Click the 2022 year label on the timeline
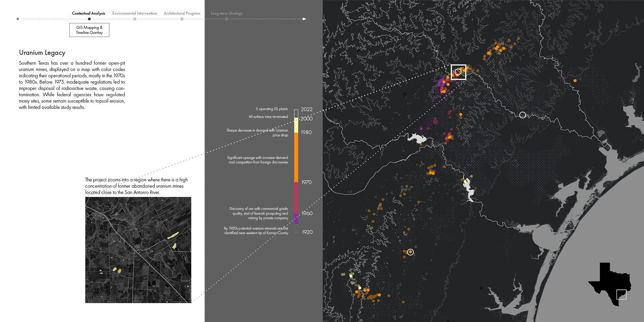The image size is (644, 322). pyautogui.click(x=307, y=109)
